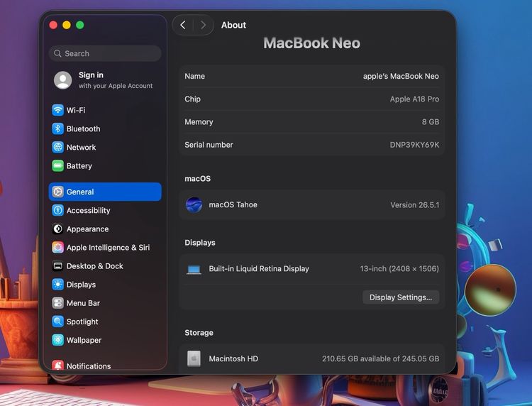This screenshot has width=532, height=406.
Task: Open Desktop & Dock label in sidebar
Action: pyautogui.click(x=94, y=266)
